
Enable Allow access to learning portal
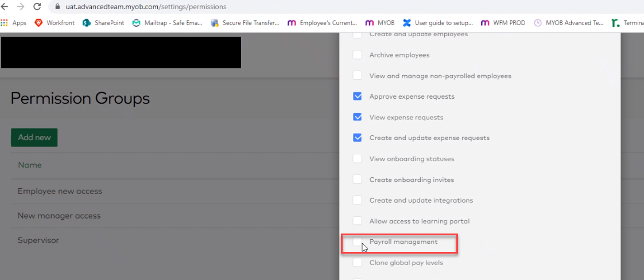coord(358,221)
